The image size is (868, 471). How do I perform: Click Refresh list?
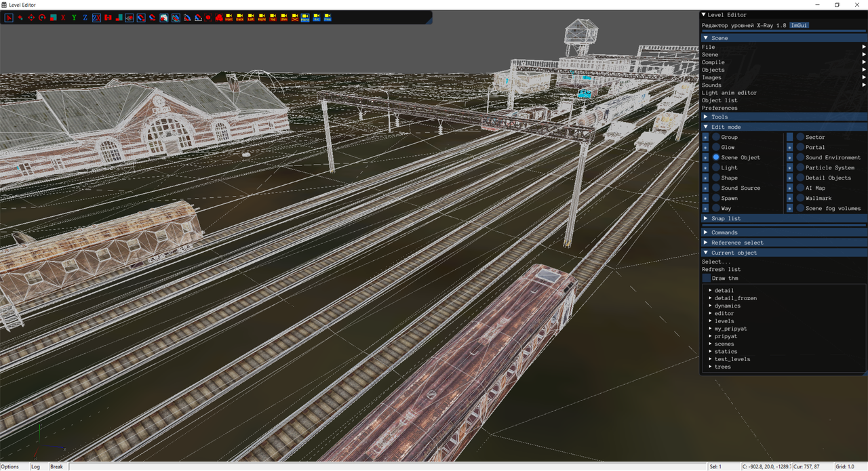point(721,269)
